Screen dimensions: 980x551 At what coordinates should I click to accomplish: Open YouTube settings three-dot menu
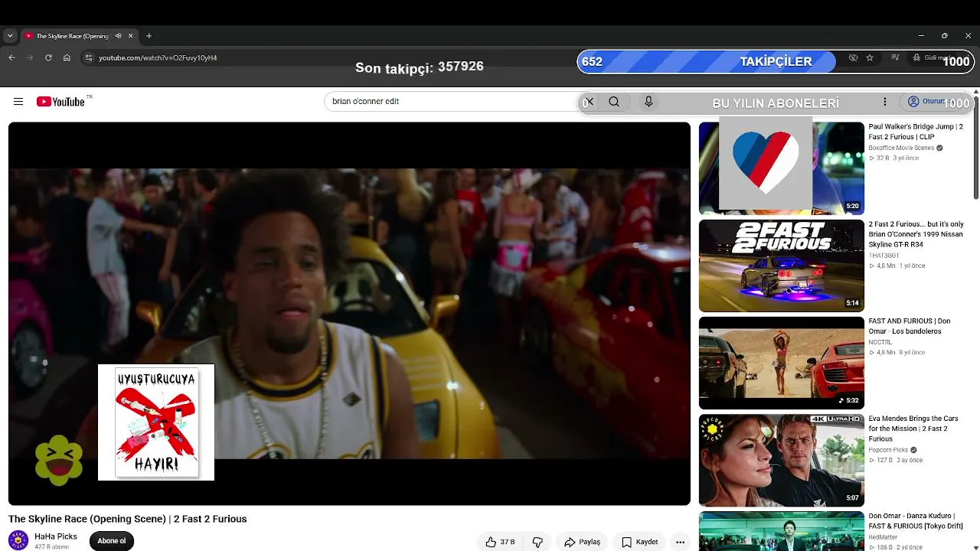tap(885, 102)
